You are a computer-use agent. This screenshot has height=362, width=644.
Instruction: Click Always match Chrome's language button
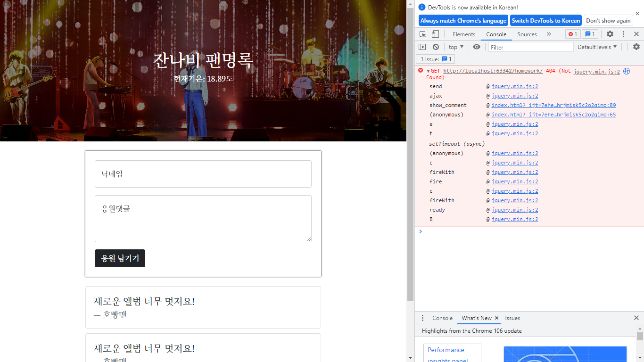(x=463, y=20)
